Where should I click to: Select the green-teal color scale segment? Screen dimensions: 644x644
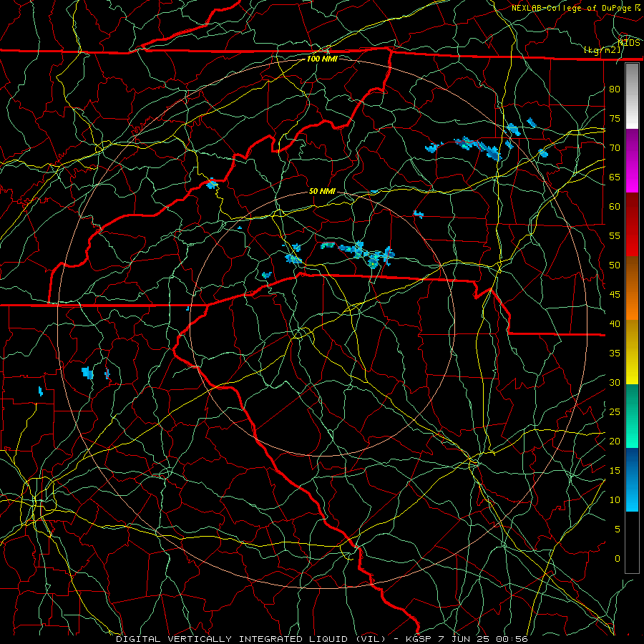point(632,416)
